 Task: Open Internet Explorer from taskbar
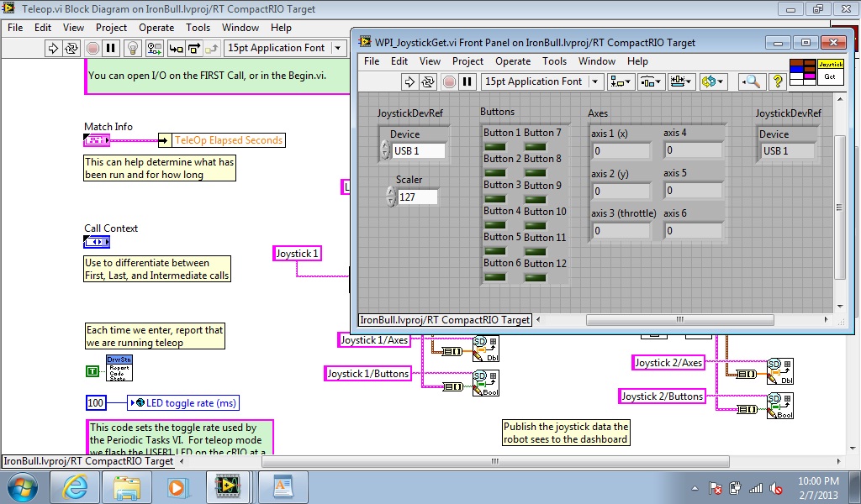click(75, 487)
